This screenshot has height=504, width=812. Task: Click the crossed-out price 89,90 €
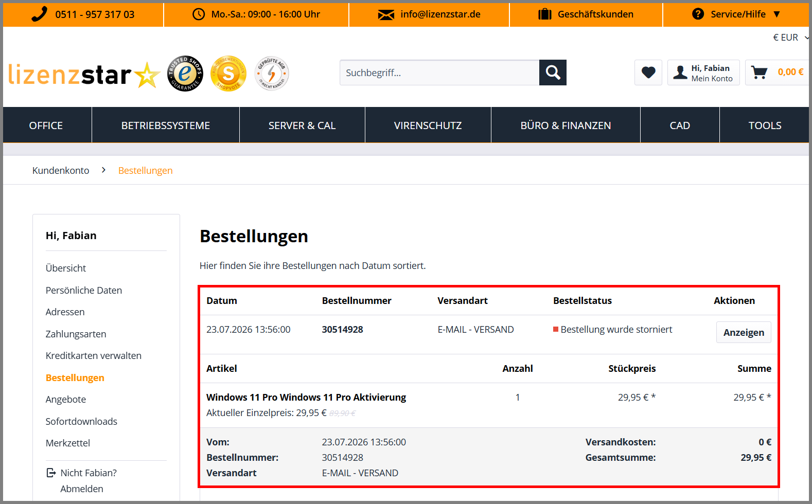343,413
